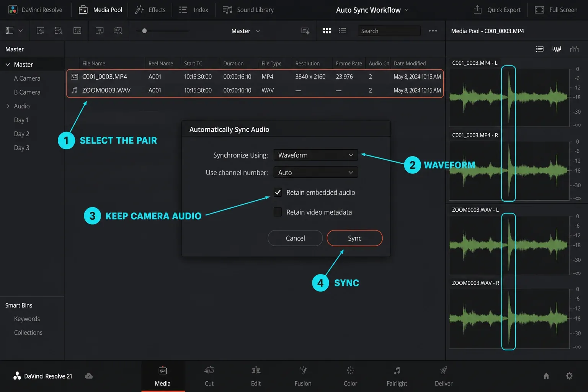
Task: Select the A Camera bin
Action: click(27, 78)
